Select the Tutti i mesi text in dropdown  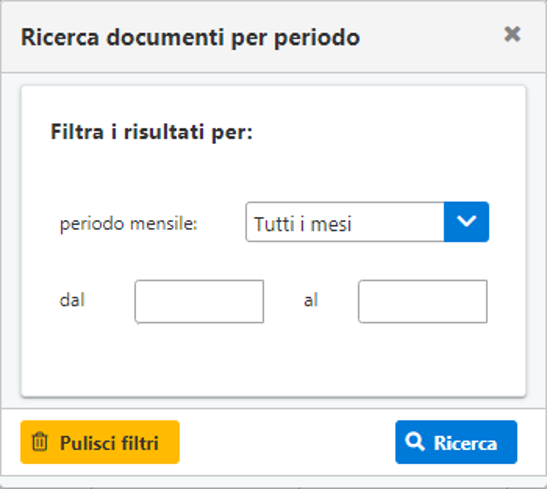pyautogui.click(x=302, y=224)
